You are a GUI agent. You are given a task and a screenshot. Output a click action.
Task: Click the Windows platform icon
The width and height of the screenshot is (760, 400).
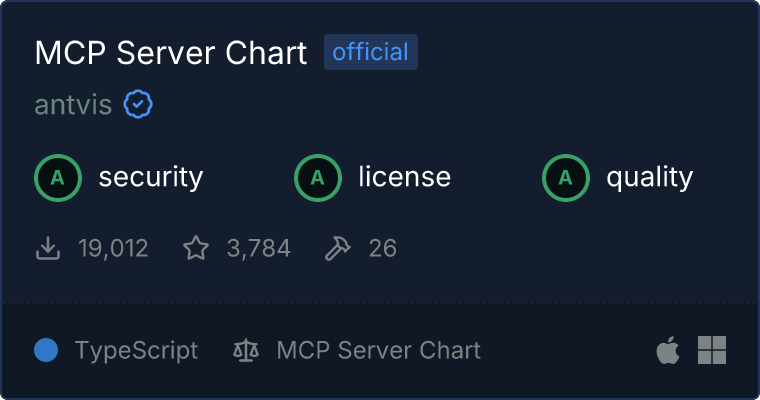[x=712, y=350]
